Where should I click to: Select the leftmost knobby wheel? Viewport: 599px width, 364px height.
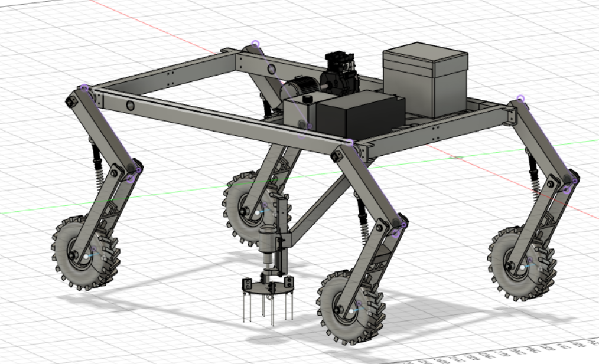(x=85, y=253)
